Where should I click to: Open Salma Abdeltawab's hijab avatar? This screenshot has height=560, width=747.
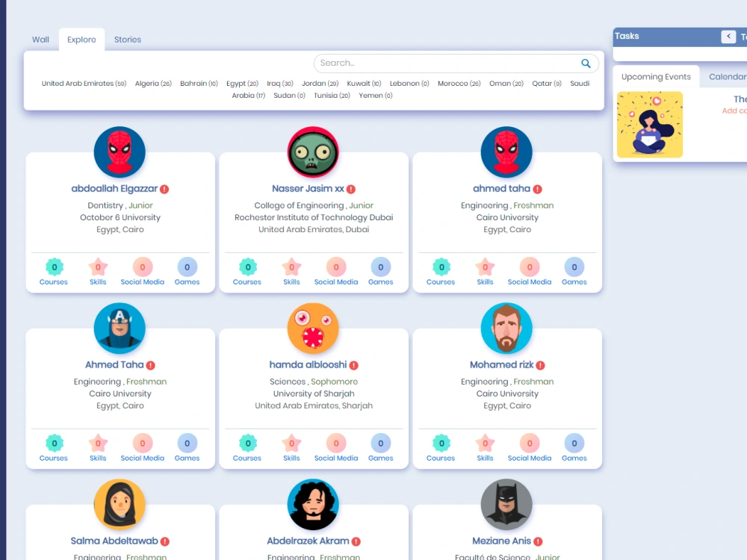(120, 504)
